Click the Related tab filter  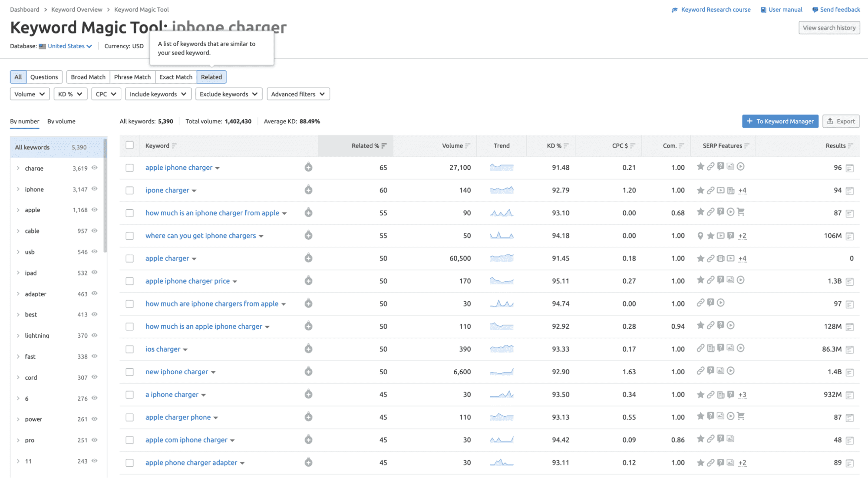coord(211,77)
